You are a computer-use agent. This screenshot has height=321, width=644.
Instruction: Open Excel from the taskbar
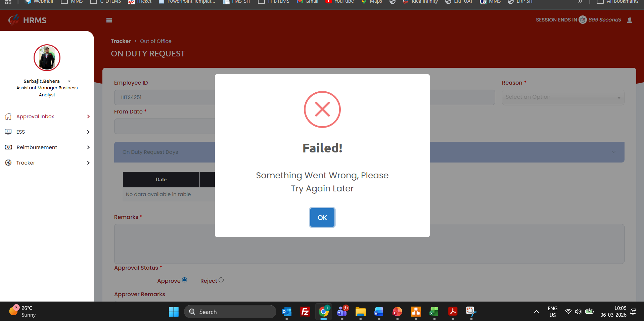434,312
